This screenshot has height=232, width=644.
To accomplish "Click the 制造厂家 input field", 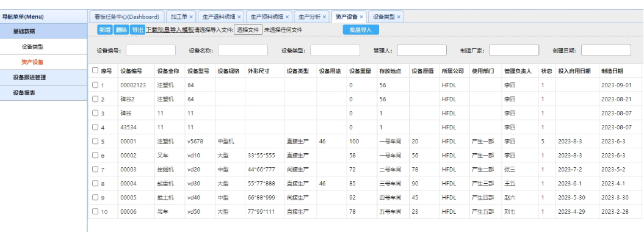I will coord(514,50).
